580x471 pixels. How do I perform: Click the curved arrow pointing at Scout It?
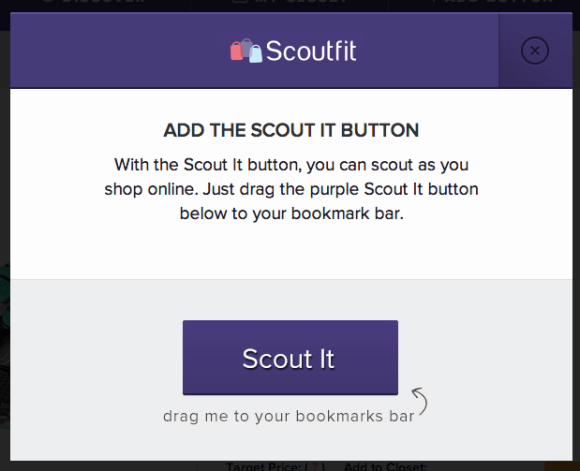[420, 401]
